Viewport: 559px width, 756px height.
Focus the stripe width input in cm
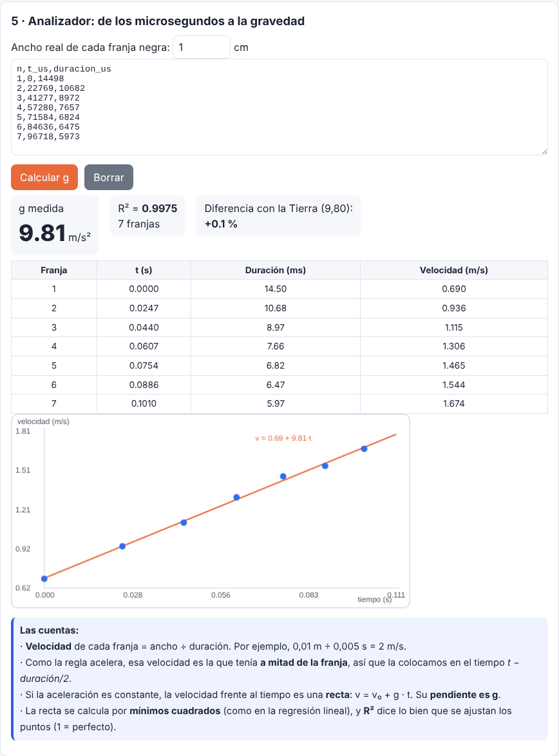[202, 47]
